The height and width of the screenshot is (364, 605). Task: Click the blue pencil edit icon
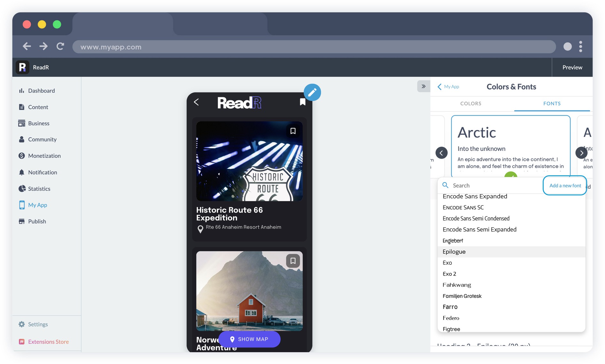pos(312,92)
